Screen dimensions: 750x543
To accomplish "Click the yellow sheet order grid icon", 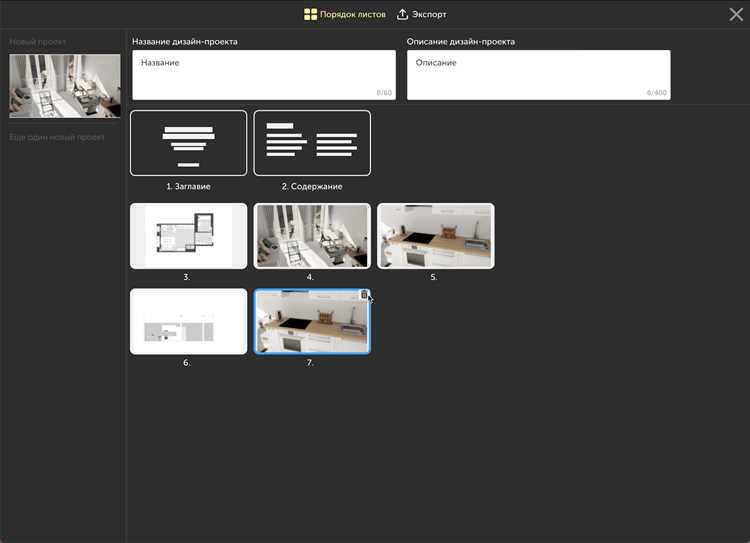I will [310, 14].
